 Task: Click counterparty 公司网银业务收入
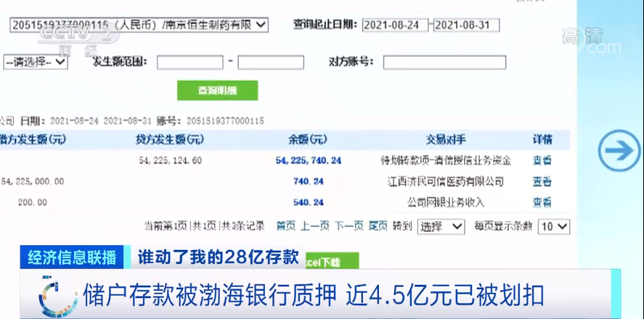(x=446, y=202)
